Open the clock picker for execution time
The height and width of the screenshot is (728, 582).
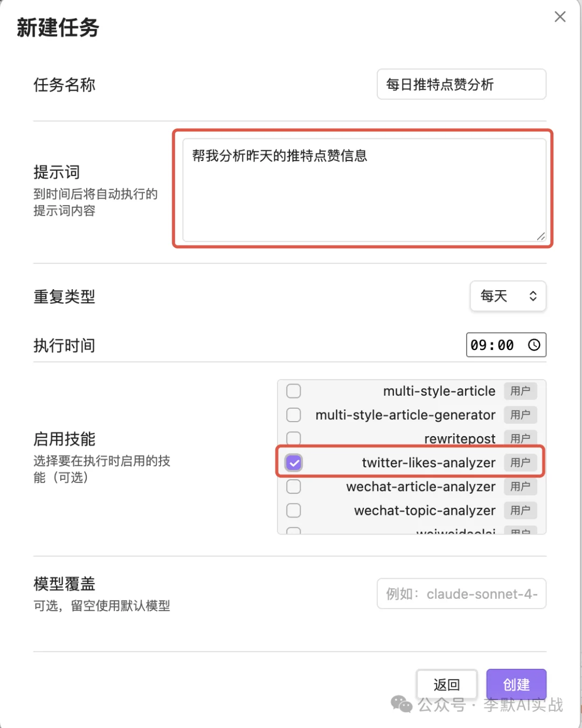pos(533,345)
